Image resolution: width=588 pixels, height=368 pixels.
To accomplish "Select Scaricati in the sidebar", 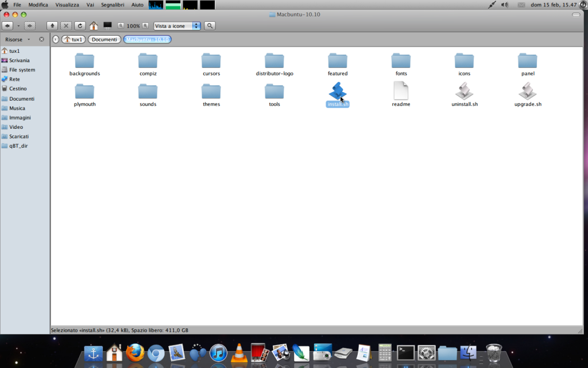I will tap(19, 136).
